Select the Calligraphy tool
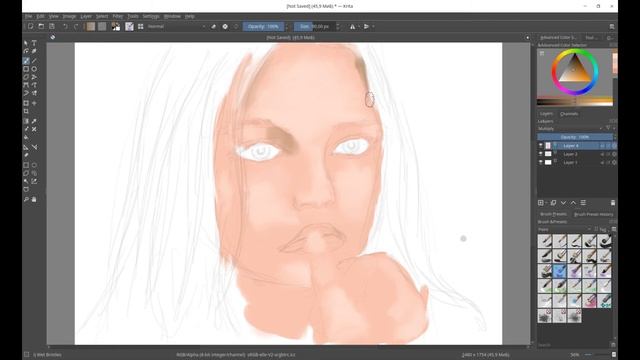This screenshot has height=360, width=640. tap(34, 51)
